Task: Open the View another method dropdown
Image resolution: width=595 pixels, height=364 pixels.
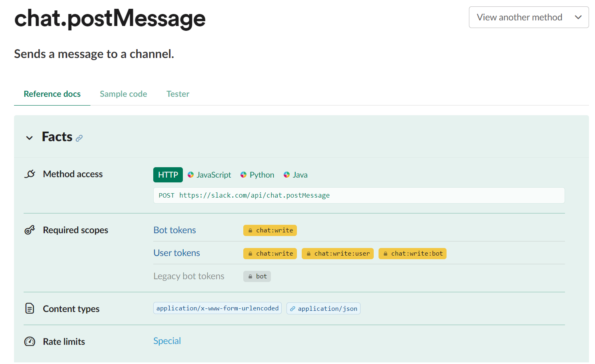Action: [528, 17]
